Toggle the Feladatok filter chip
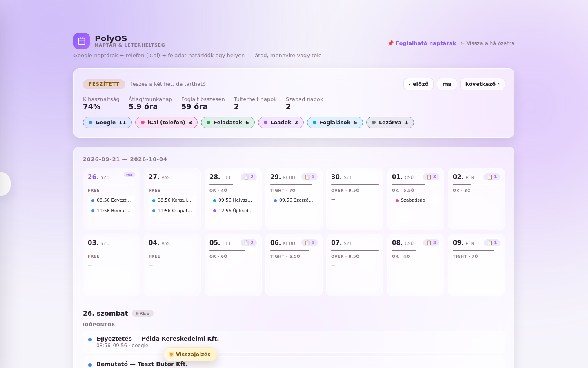The height and width of the screenshot is (368, 588). coord(228,123)
